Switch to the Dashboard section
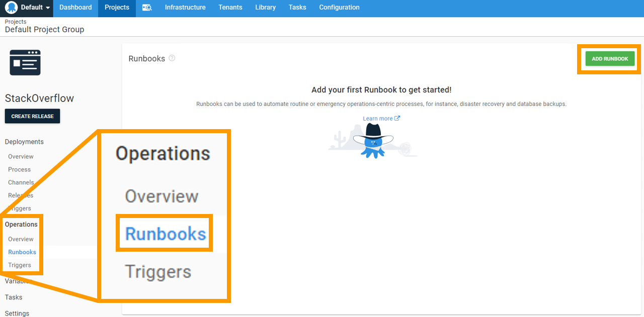Viewport: 644px width, 317px height. [x=75, y=8]
